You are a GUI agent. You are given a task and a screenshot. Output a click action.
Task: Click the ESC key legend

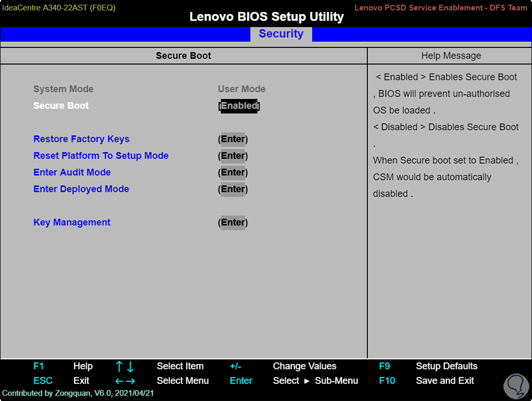(x=43, y=381)
